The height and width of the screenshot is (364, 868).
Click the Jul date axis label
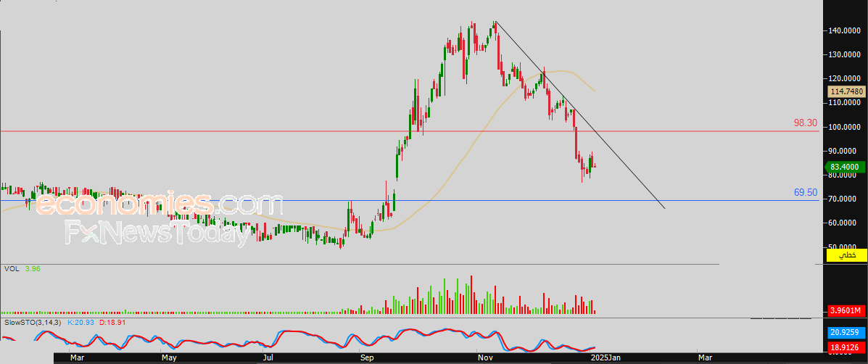pyautogui.click(x=268, y=358)
